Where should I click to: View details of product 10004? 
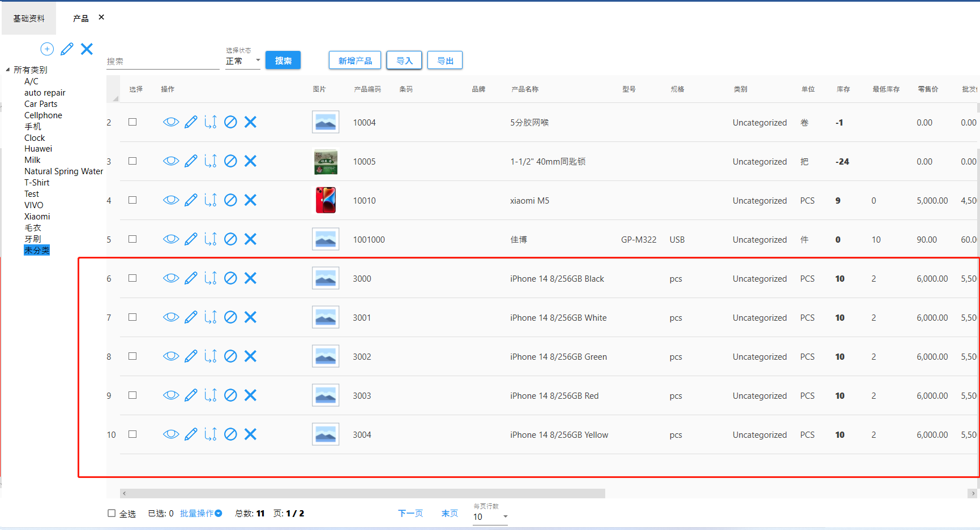[171, 122]
